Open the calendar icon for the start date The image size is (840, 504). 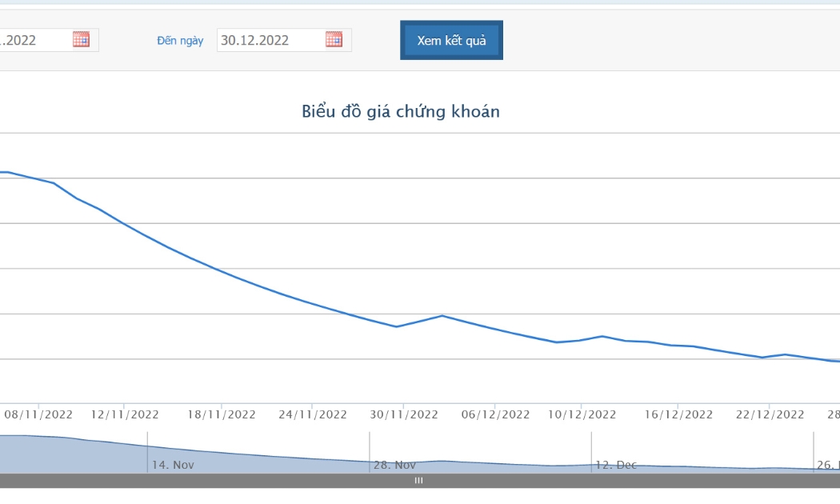[x=81, y=40]
